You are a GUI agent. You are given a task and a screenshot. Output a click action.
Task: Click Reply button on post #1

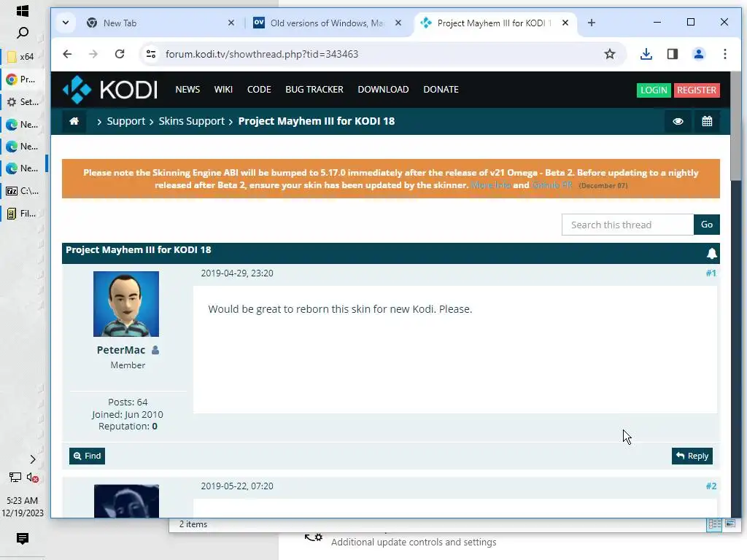coord(692,456)
